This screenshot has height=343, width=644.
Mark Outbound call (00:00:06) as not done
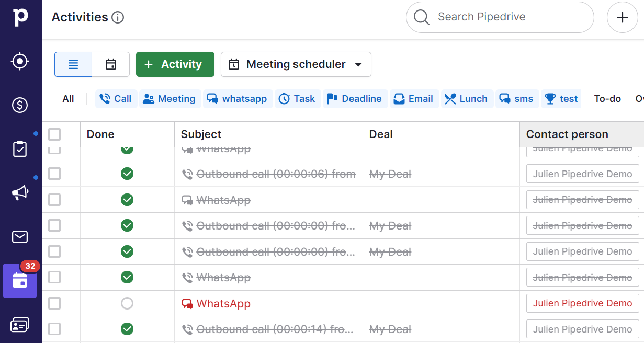[127, 174]
